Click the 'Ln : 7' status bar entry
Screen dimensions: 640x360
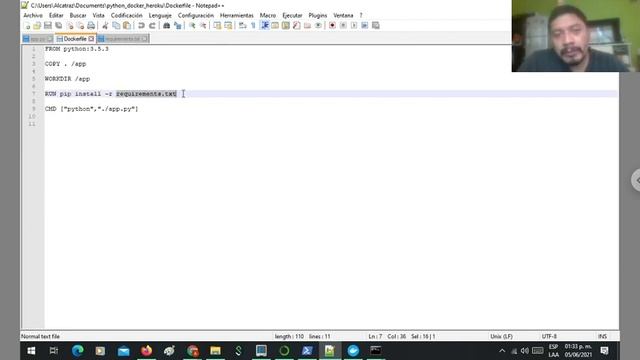click(x=375, y=336)
